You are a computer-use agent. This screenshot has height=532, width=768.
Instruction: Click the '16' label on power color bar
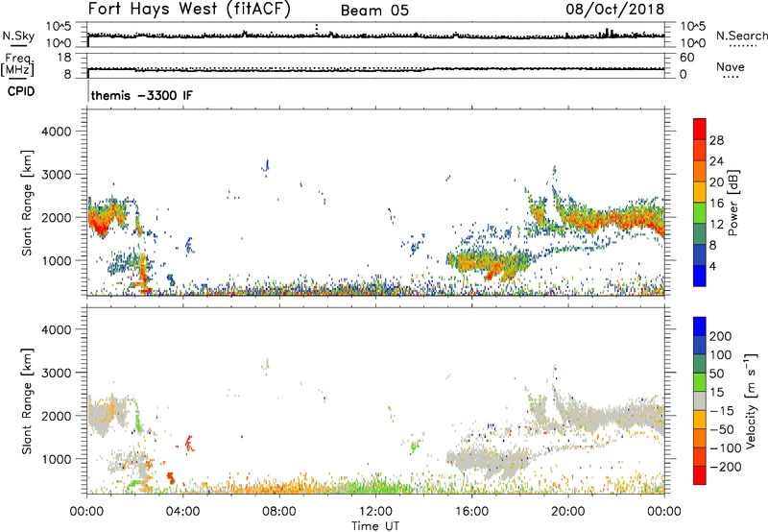point(716,204)
